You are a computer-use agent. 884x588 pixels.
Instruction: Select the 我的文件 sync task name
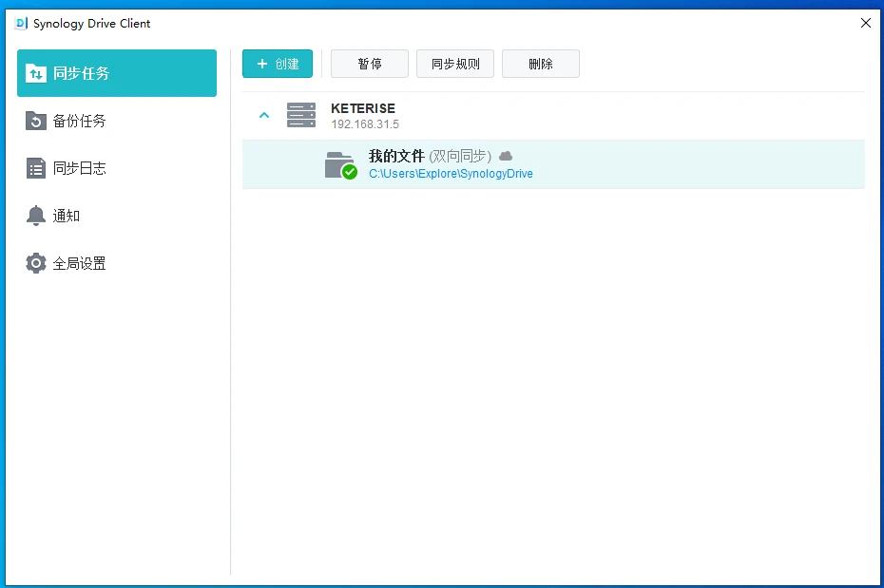click(396, 156)
